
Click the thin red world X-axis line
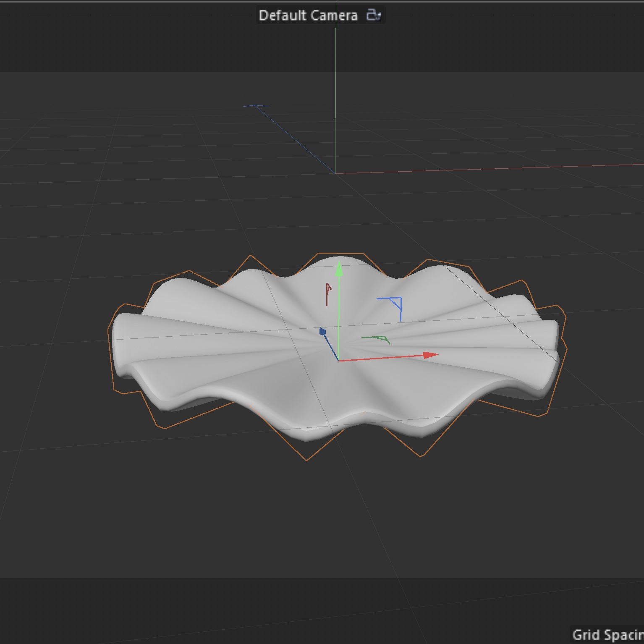tap(483, 169)
